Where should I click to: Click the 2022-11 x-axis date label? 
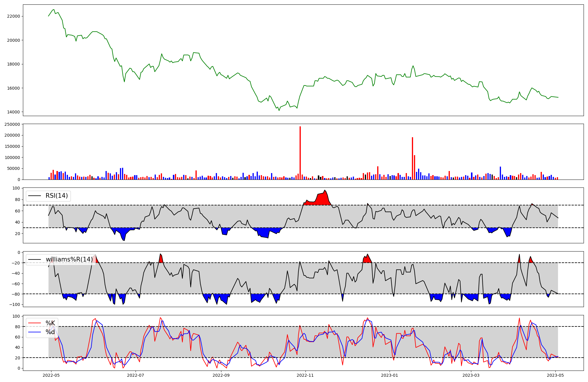(305, 375)
